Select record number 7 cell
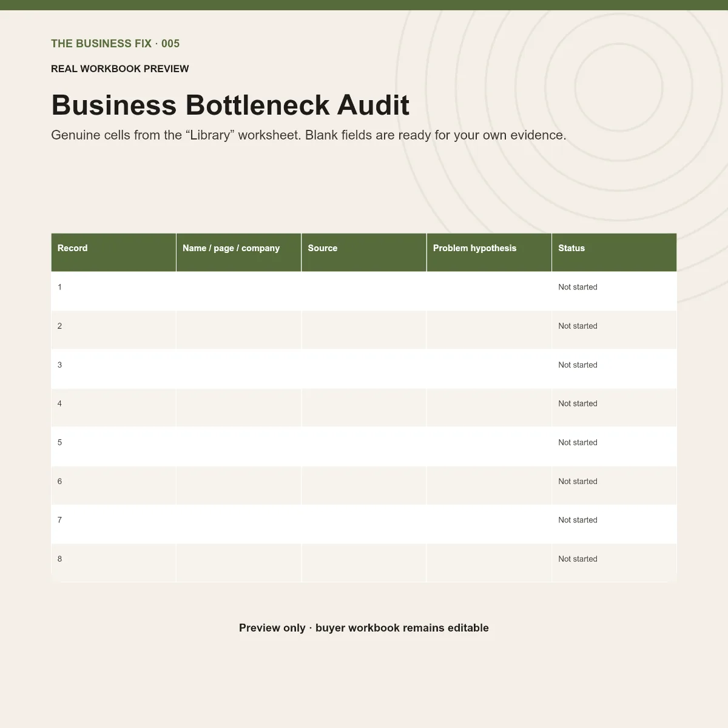Viewport: 728px width, 728px height. click(113, 524)
